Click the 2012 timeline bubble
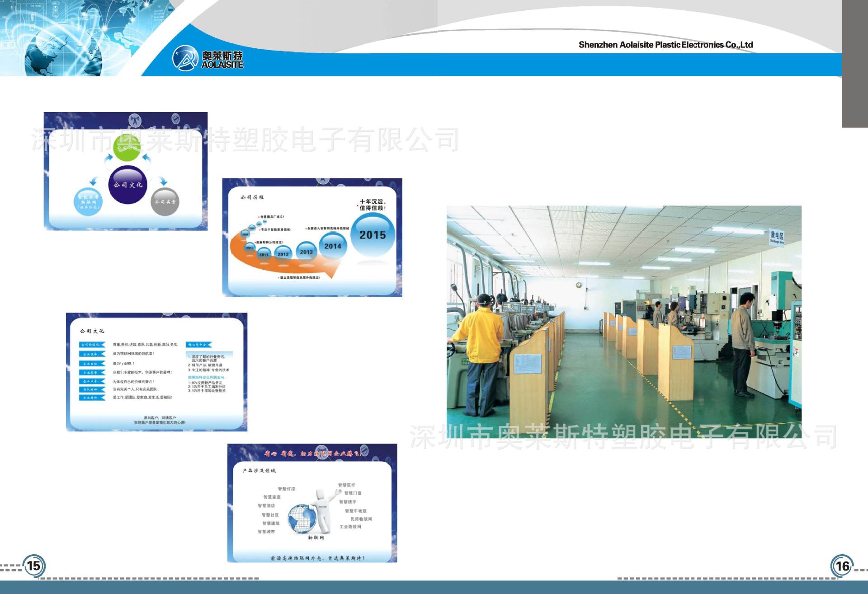 point(283,254)
